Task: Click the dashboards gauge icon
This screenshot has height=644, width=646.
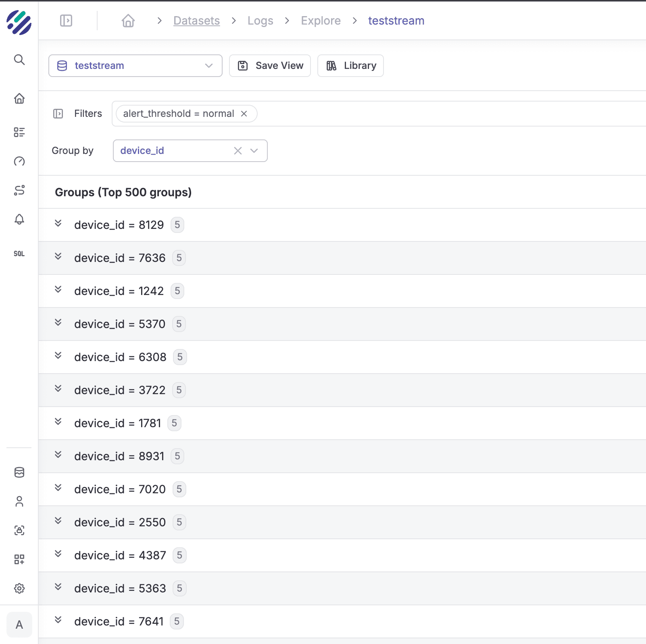Action: pyautogui.click(x=19, y=162)
